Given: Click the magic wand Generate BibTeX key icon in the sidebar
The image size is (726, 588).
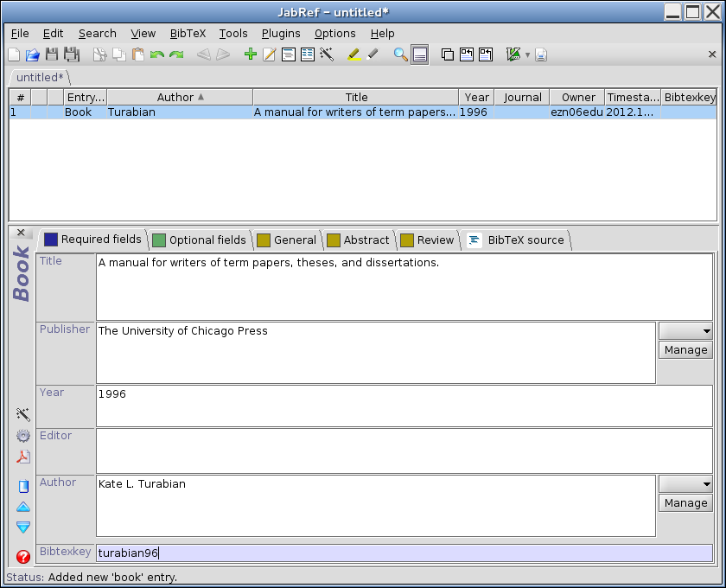Looking at the screenshot, I should point(23,414).
